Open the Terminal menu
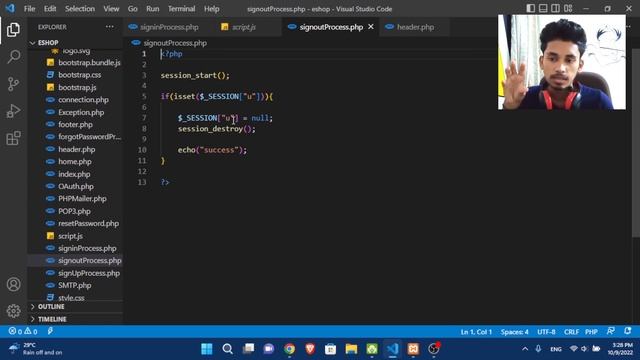Screen dimensions: 640x360 coord(181,9)
